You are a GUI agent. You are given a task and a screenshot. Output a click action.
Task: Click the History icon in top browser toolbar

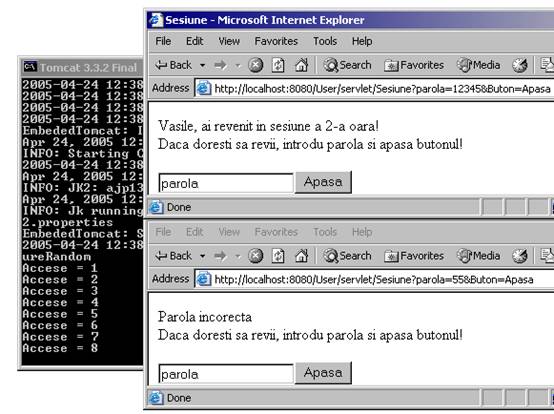coord(520,65)
